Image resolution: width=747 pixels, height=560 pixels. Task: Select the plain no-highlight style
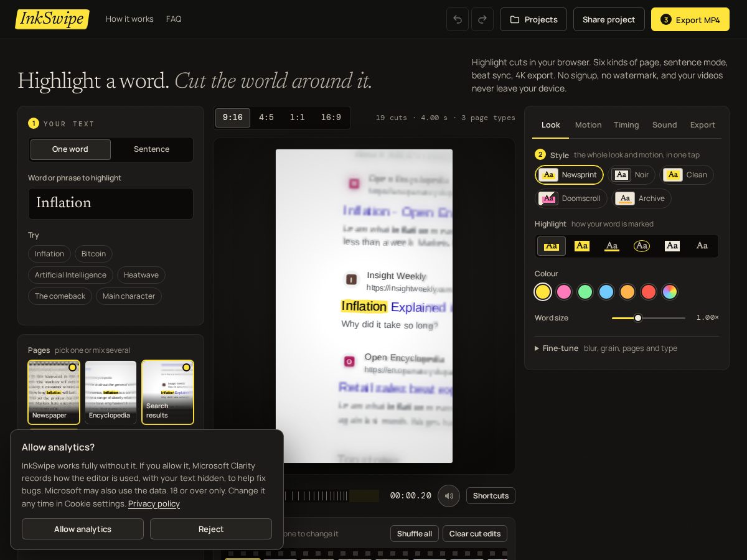[702, 246]
